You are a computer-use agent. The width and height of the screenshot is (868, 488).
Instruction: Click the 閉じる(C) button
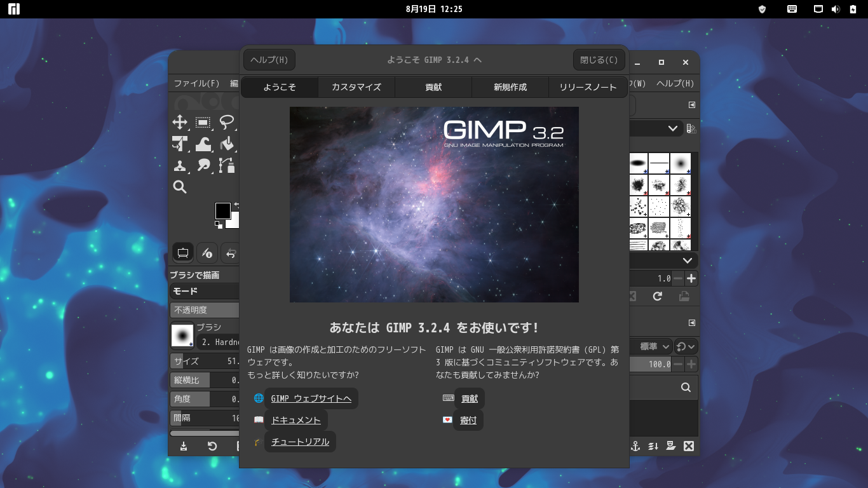[x=599, y=60]
